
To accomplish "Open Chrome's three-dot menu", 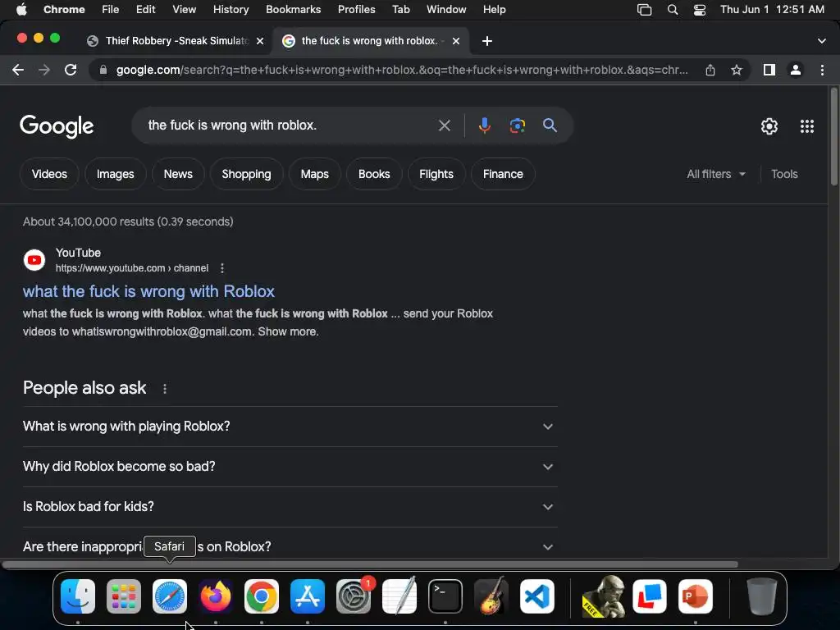I will [822, 70].
